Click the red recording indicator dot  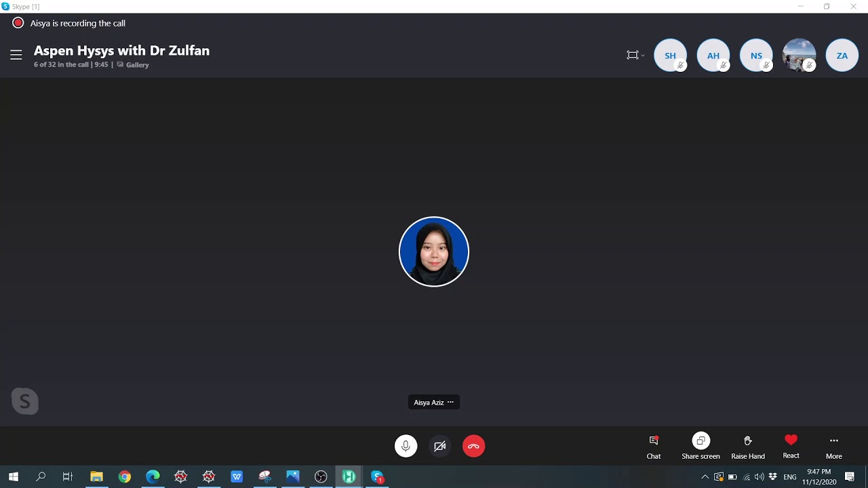tap(18, 23)
